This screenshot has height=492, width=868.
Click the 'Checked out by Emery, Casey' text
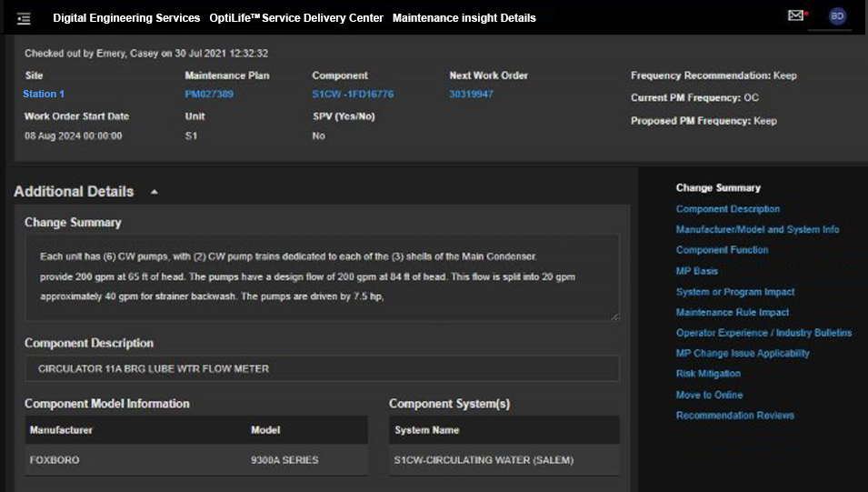point(146,53)
